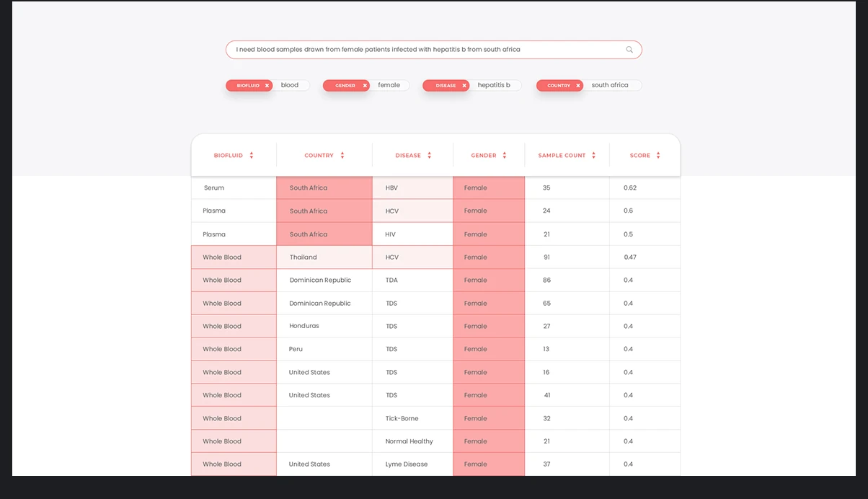The image size is (868, 499).
Task: Click the sample count 41 cell
Action: pyautogui.click(x=567, y=395)
